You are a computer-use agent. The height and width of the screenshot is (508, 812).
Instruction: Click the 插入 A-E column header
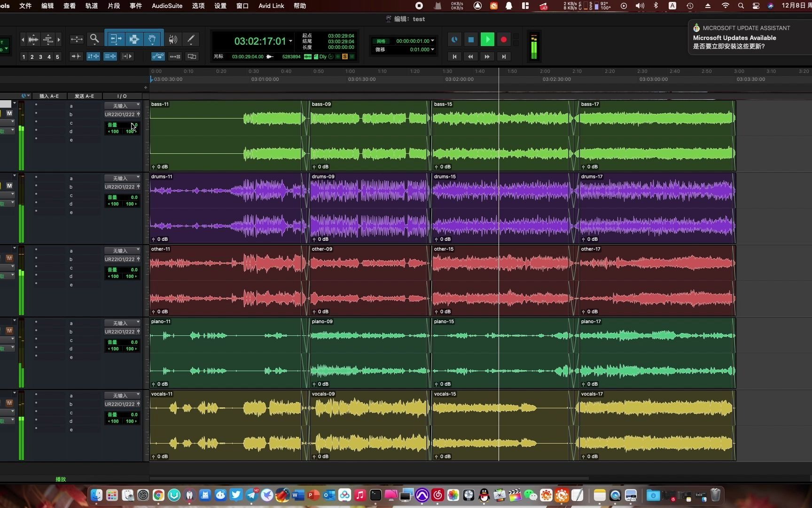(49, 96)
